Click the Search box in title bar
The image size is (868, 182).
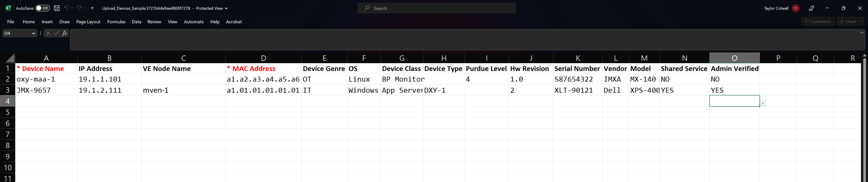click(x=436, y=8)
